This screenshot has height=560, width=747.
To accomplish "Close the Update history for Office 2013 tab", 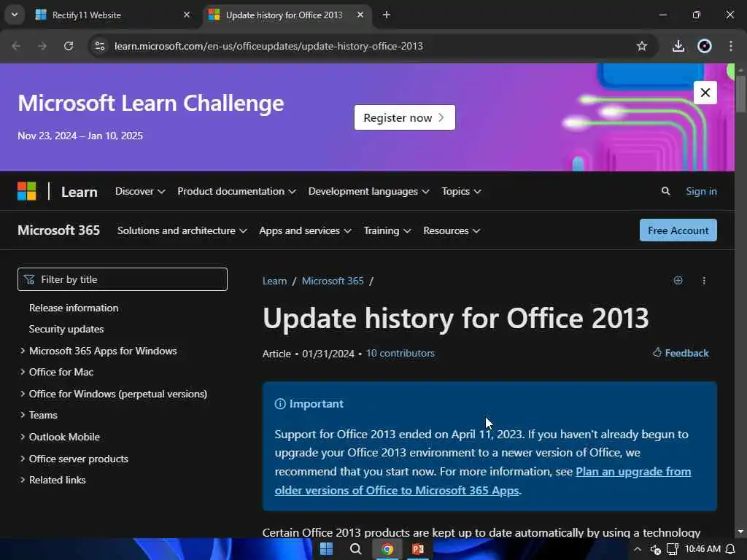I will [x=360, y=15].
